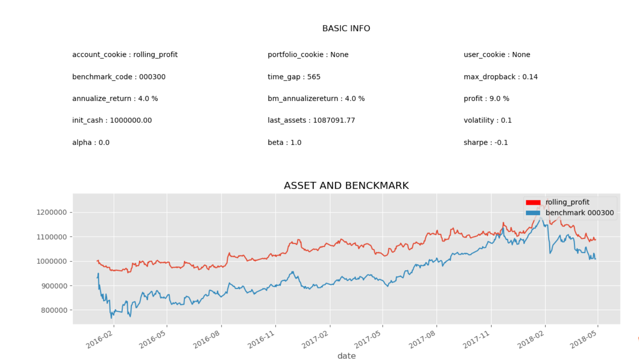The image size is (639, 364).
Task: Click the 2018-05 x-axis tick label
Action: 583,339
